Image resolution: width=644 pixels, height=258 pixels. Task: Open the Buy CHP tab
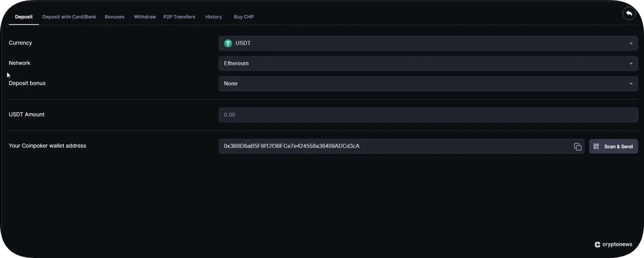coord(244,17)
